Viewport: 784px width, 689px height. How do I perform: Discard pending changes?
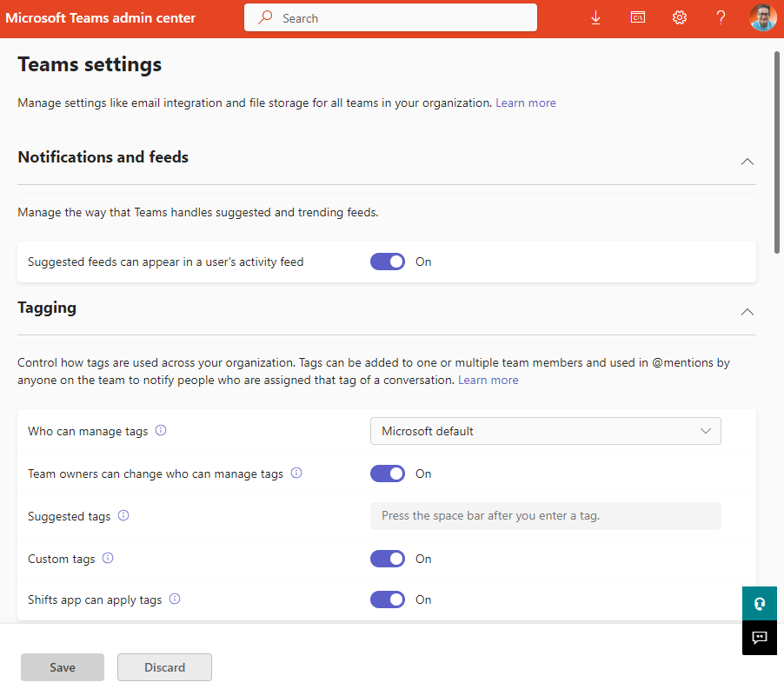[x=164, y=666]
